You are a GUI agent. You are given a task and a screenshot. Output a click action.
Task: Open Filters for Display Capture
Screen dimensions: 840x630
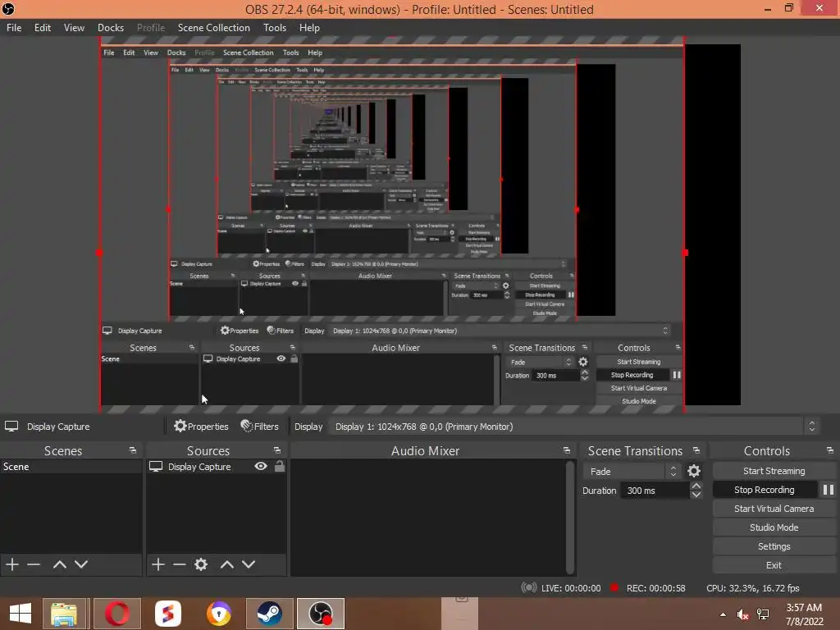pyautogui.click(x=260, y=427)
